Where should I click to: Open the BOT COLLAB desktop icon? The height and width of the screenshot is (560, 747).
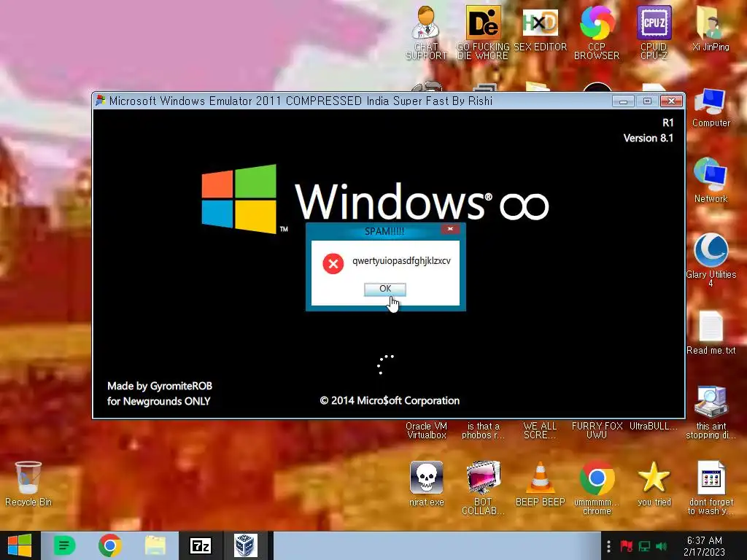click(x=483, y=488)
